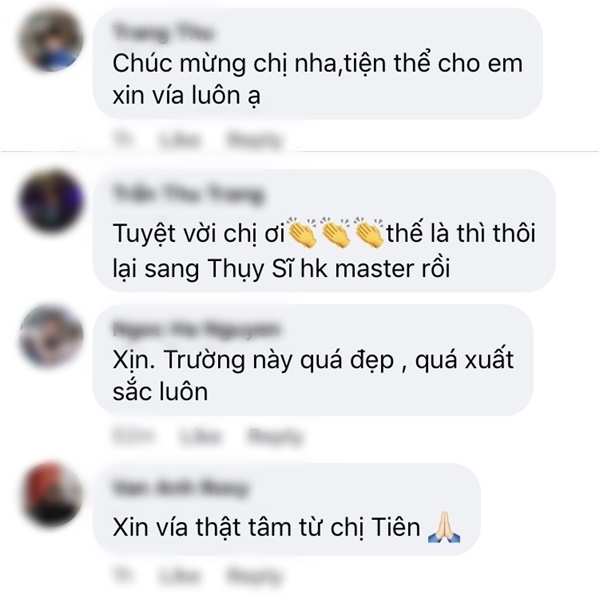Image resolution: width=600 pixels, height=600 pixels.
Task: Click the praying hands emoji after 'chị Tiên'
Action: pyautogui.click(x=444, y=527)
